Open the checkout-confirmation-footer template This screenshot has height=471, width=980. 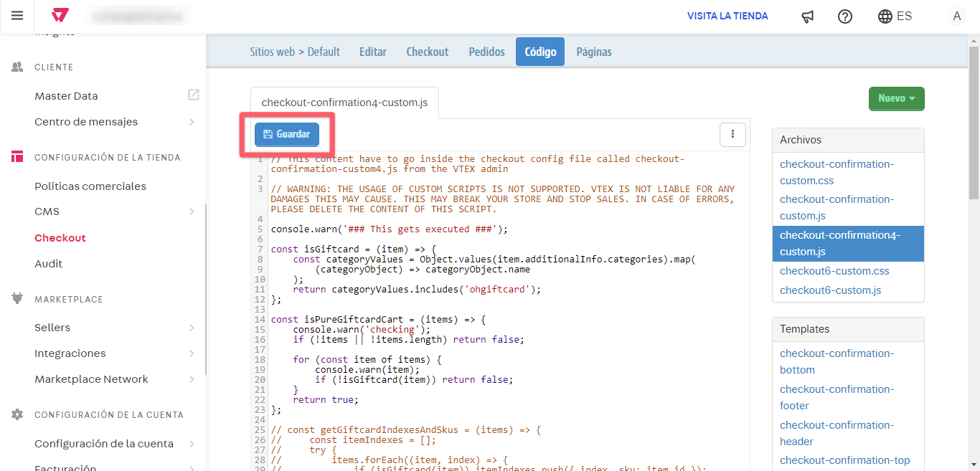coord(837,397)
